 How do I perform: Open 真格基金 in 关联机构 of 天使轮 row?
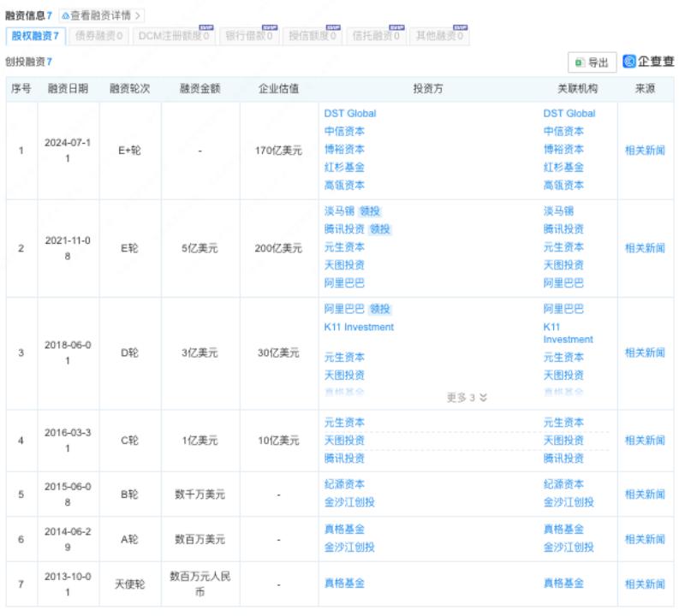(563, 583)
